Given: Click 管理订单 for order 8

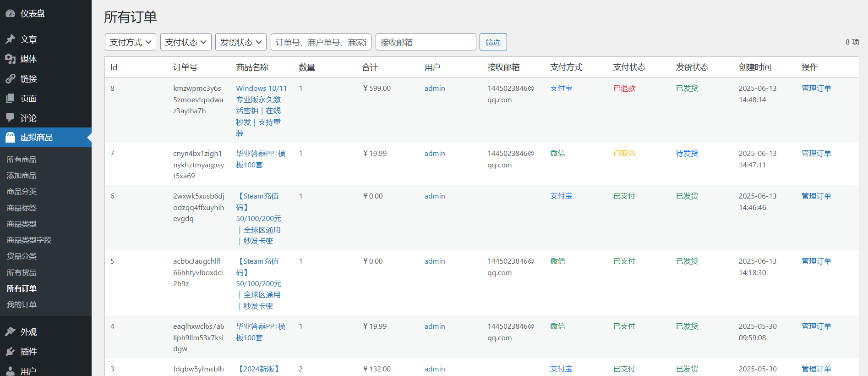Looking at the screenshot, I should (816, 88).
